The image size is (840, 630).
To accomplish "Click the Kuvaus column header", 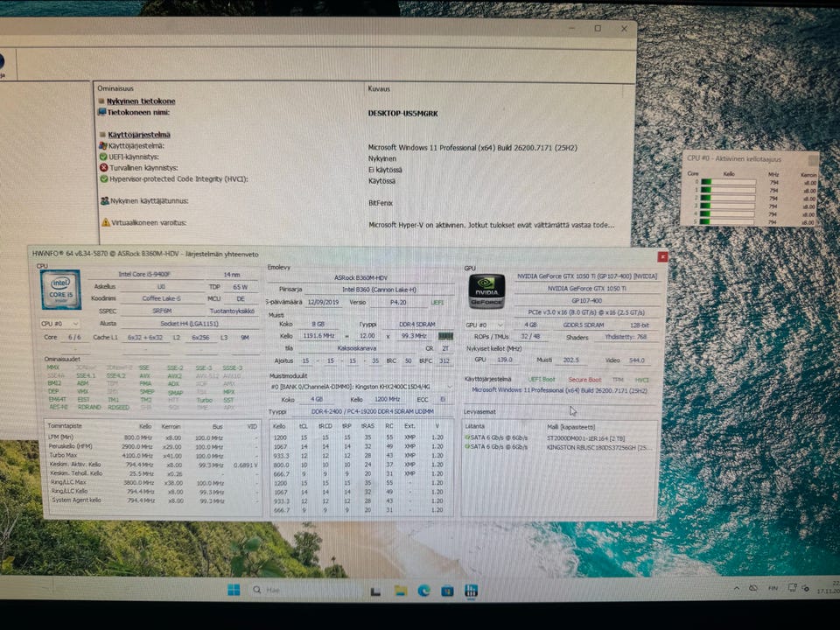I will pyautogui.click(x=379, y=89).
